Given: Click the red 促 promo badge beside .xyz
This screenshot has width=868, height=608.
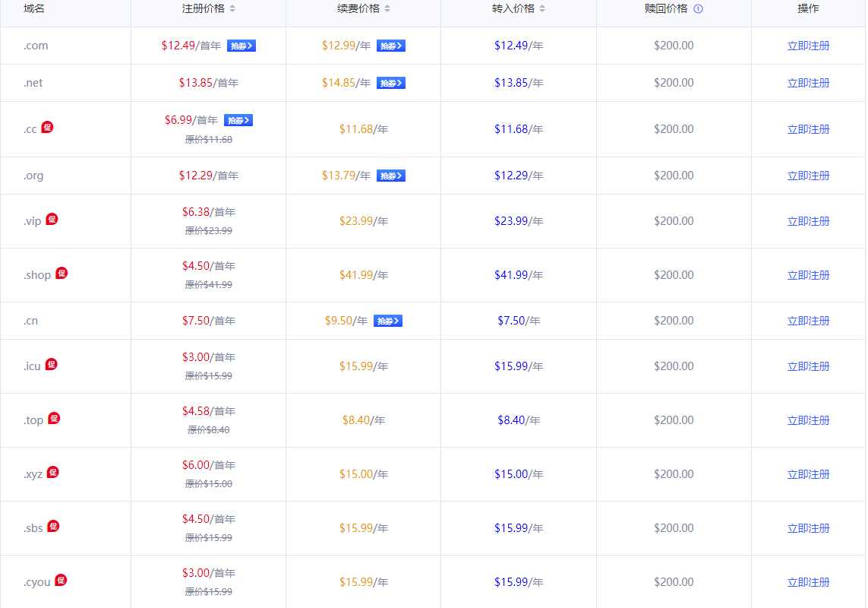Looking at the screenshot, I should click(x=52, y=473).
